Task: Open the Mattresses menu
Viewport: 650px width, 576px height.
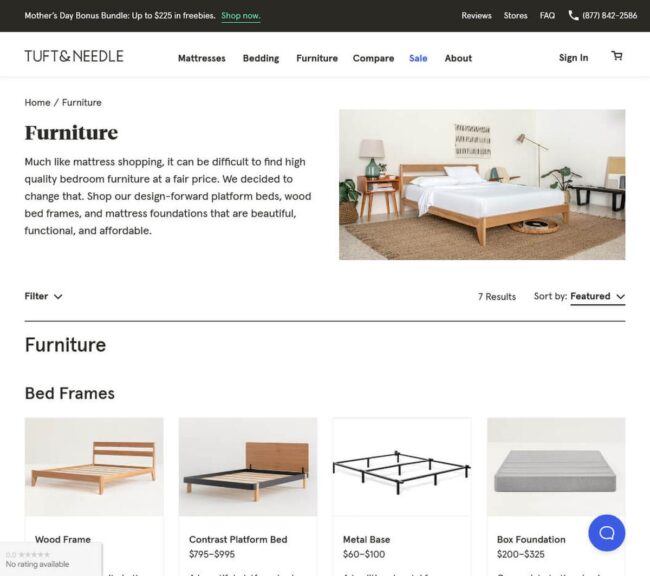Action: click(x=202, y=58)
